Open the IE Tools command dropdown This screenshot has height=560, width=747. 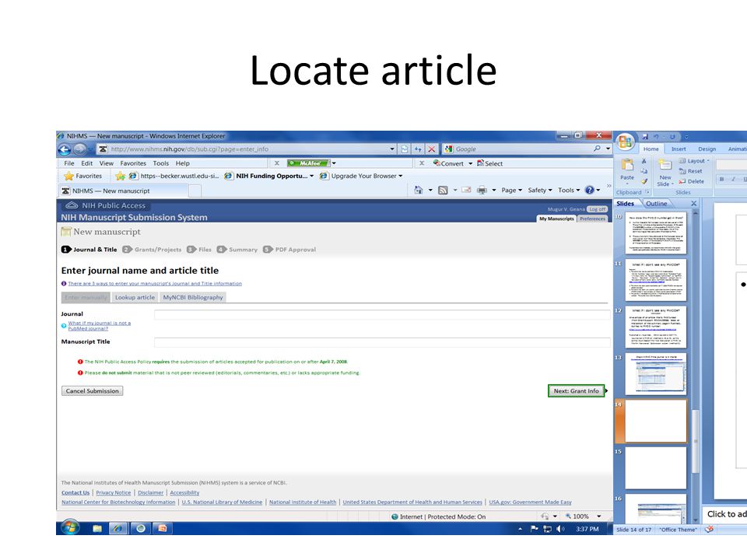(569, 190)
